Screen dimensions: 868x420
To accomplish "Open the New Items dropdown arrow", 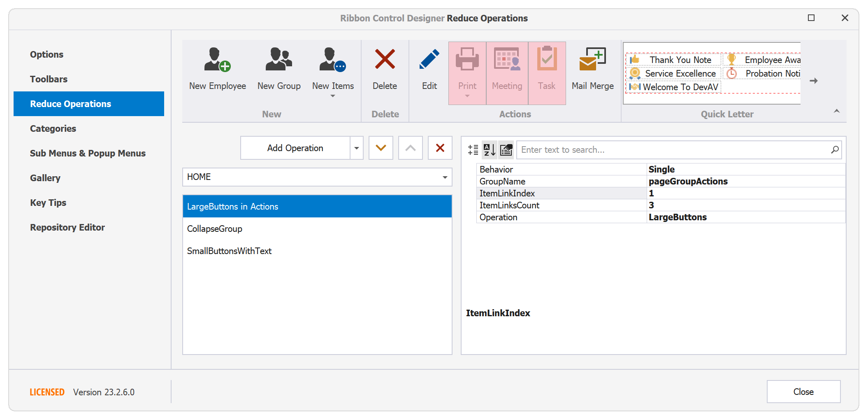I will click(x=333, y=96).
